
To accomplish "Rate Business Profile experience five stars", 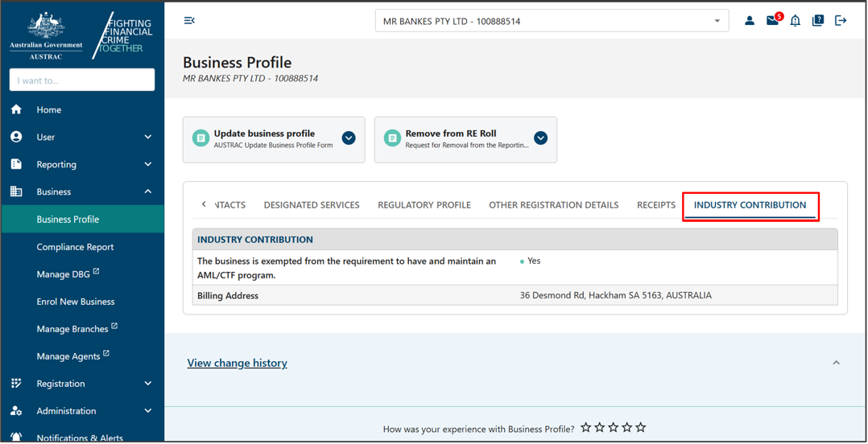I will pos(640,428).
